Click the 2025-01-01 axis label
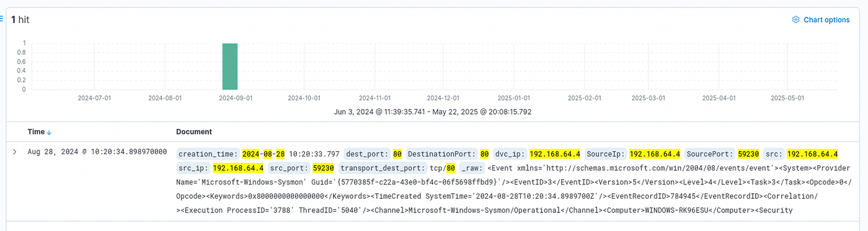The width and height of the screenshot is (868, 231). (513, 98)
